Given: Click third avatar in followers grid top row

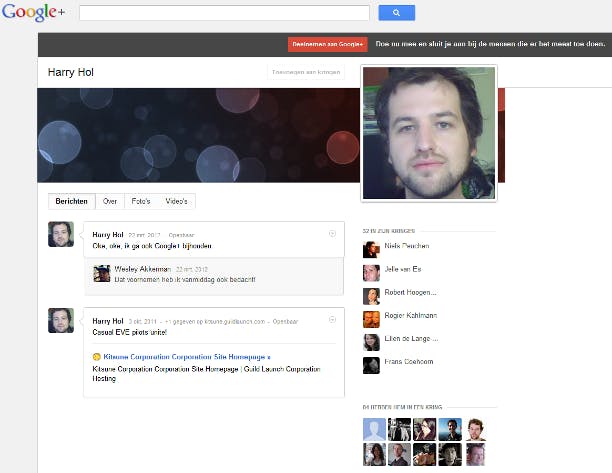Looking at the screenshot, I should [x=425, y=429].
